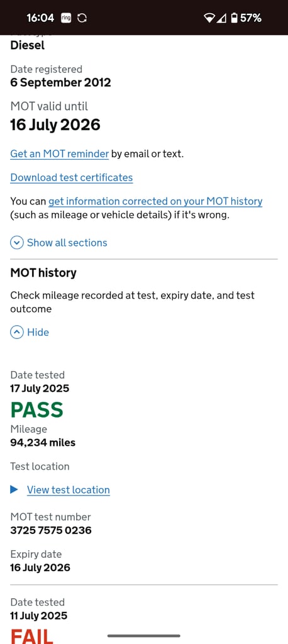Tap the sync circle icon in status bar

click(x=82, y=18)
